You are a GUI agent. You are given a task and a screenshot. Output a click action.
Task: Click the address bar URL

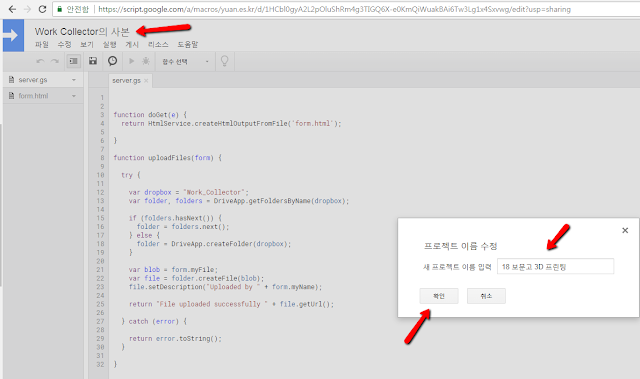(x=334, y=9)
